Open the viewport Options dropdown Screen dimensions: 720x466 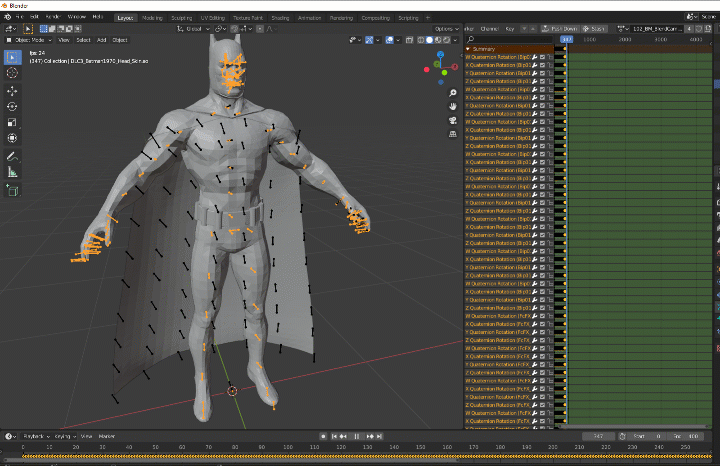click(x=448, y=29)
